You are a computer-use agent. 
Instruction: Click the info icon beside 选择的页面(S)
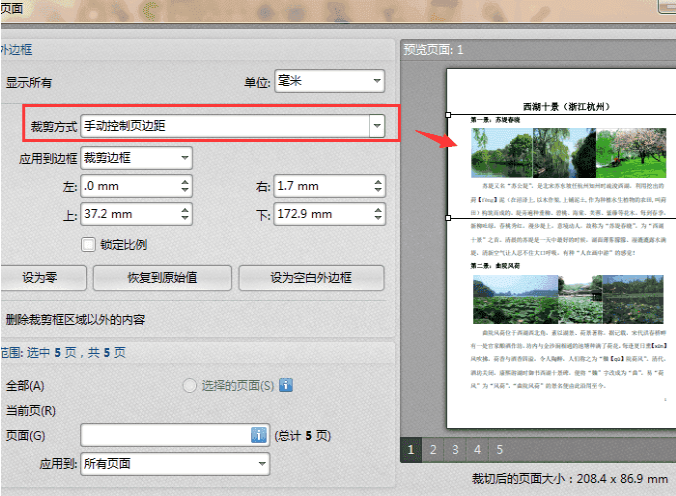coord(286,385)
